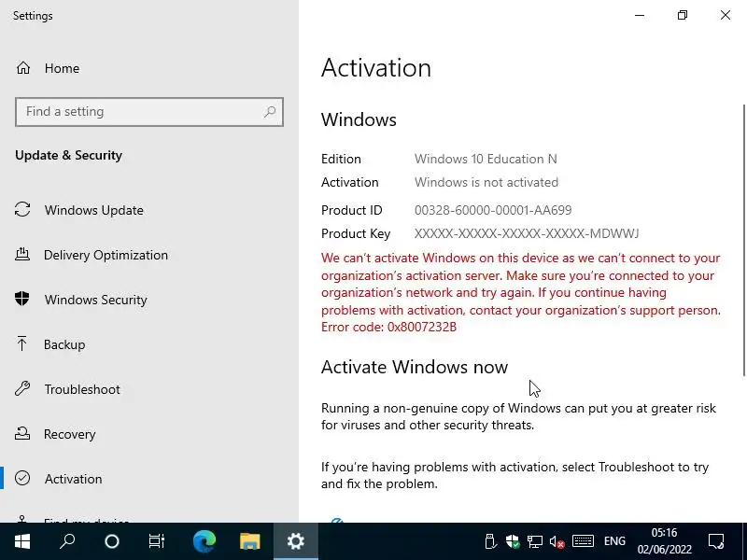Click the Update & Security section heading
This screenshot has width=747, height=560.
pyautogui.click(x=68, y=155)
